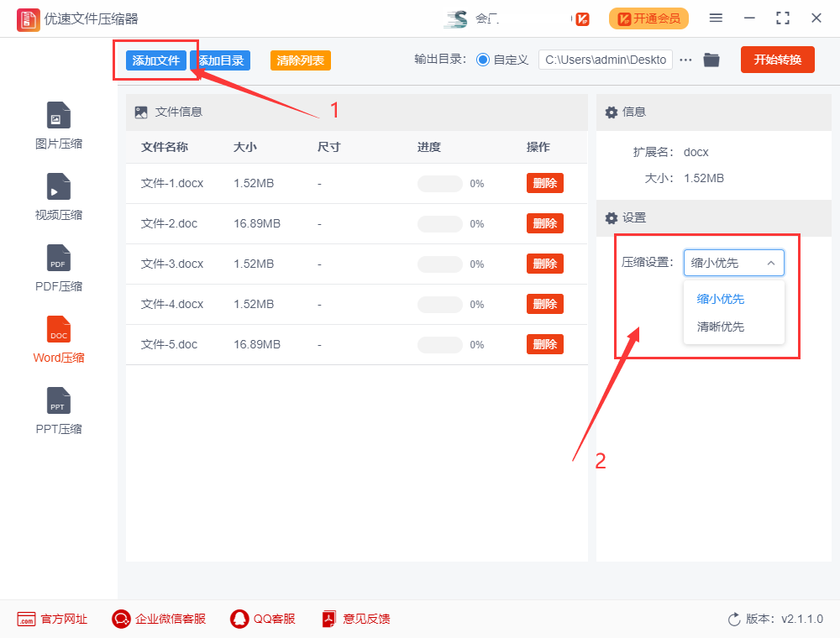Toggle the dropdown chevron arrow
Image resolution: width=840 pixels, height=638 pixels.
[771, 263]
